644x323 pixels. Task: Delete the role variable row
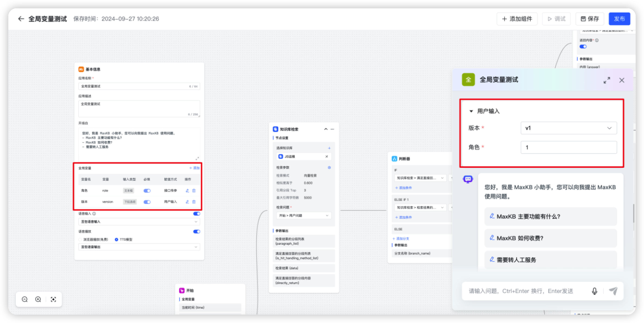click(x=194, y=191)
